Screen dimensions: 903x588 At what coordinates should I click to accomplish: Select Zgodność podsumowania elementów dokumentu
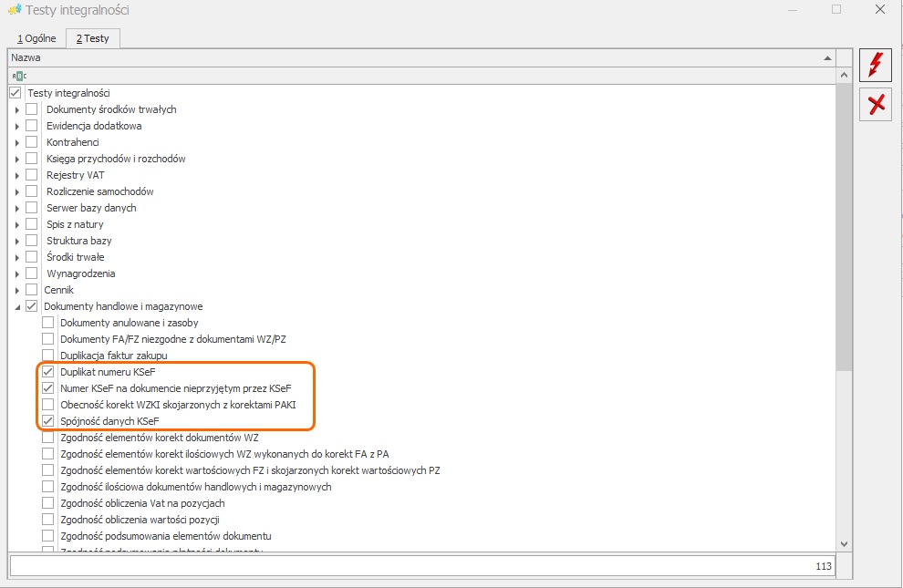(166, 536)
